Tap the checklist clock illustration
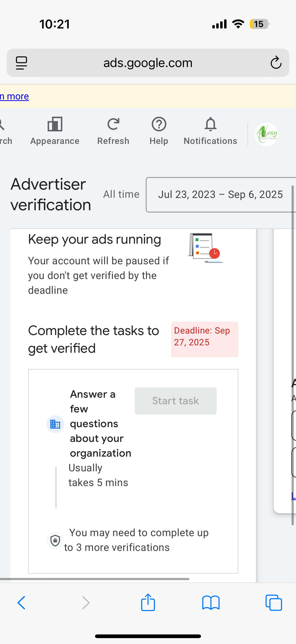 click(x=205, y=248)
